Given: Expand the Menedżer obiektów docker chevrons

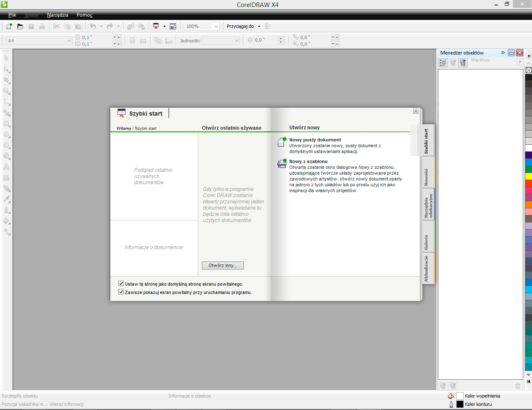Looking at the screenshot, I should (x=503, y=53).
